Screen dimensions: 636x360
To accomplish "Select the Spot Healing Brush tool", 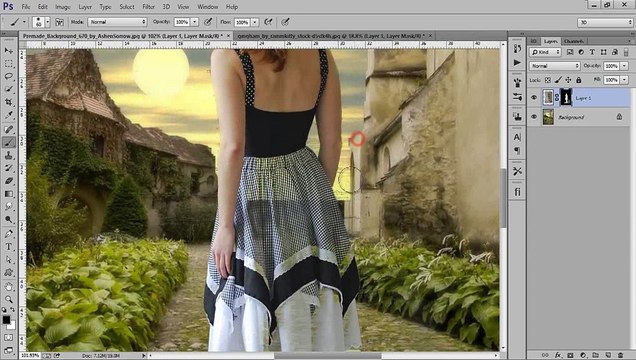I will tap(9, 129).
